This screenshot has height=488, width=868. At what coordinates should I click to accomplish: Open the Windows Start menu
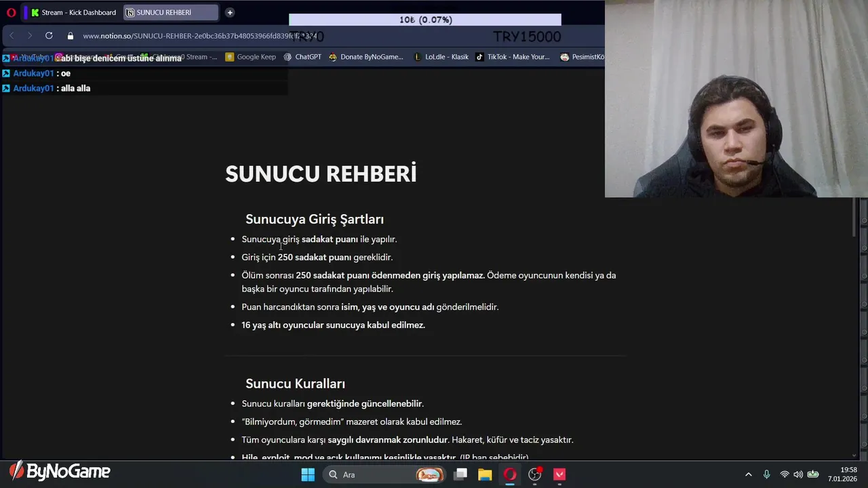tap(308, 474)
